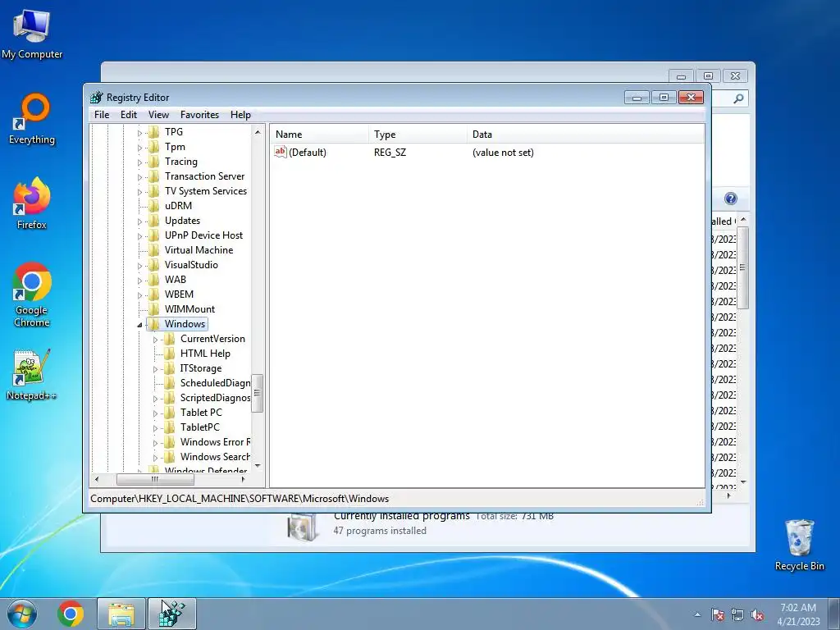The width and height of the screenshot is (840, 630).
Task: Click the TPG folder icon
Action: 153,132
